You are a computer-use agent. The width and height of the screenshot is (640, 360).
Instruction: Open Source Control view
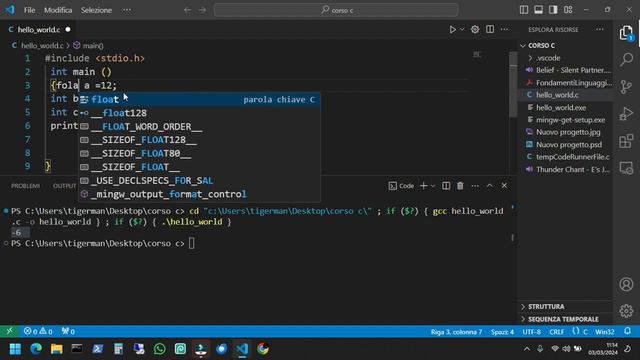tap(626, 87)
